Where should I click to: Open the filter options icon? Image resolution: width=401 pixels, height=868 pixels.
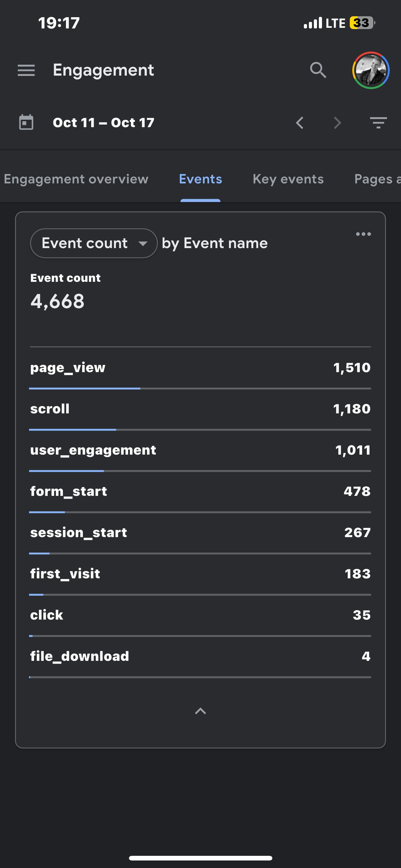[x=379, y=123]
